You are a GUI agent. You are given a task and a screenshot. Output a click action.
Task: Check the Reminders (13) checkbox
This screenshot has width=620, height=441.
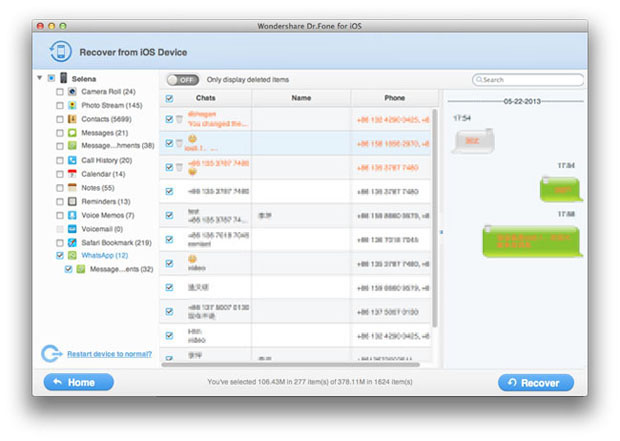click(60, 202)
